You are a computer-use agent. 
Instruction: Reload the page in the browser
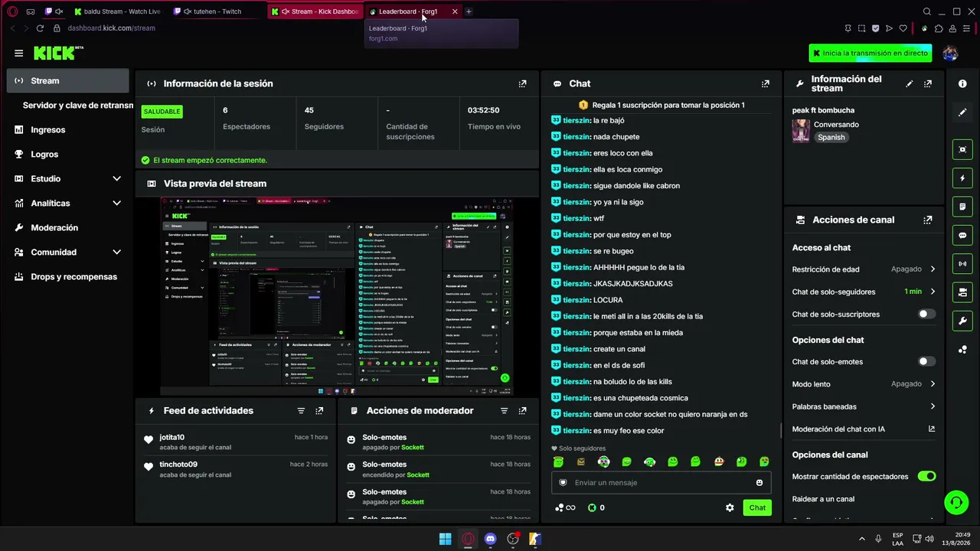click(x=40, y=28)
